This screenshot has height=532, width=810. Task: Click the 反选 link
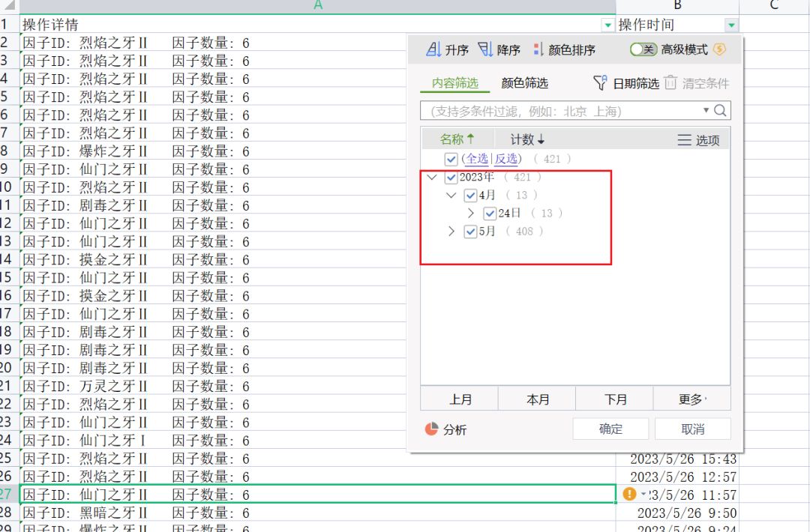click(x=506, y=158)
